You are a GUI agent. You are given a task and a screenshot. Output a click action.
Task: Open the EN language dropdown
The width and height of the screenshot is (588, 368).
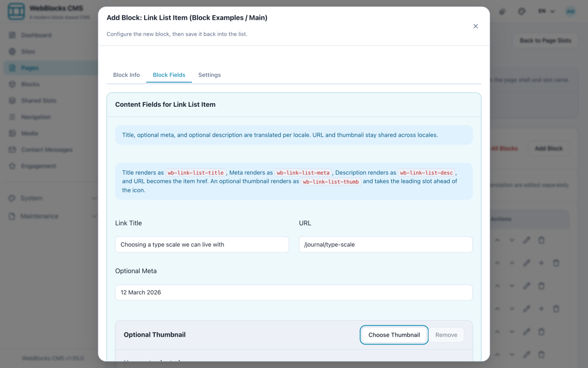[547, 11]
